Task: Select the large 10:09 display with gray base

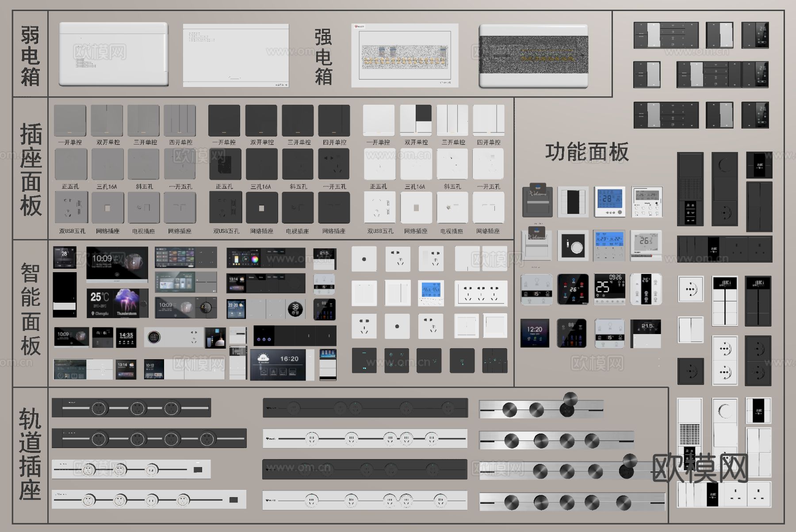Action: click(117, 265)
